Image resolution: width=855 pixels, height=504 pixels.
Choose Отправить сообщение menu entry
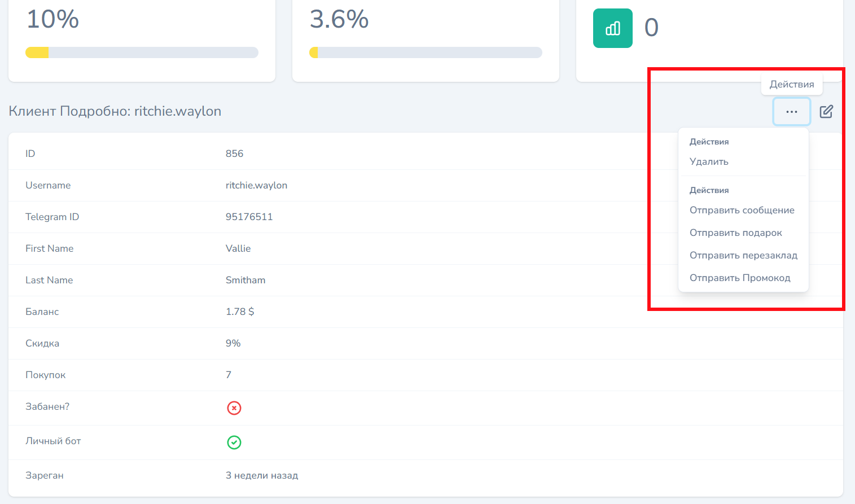743,210
